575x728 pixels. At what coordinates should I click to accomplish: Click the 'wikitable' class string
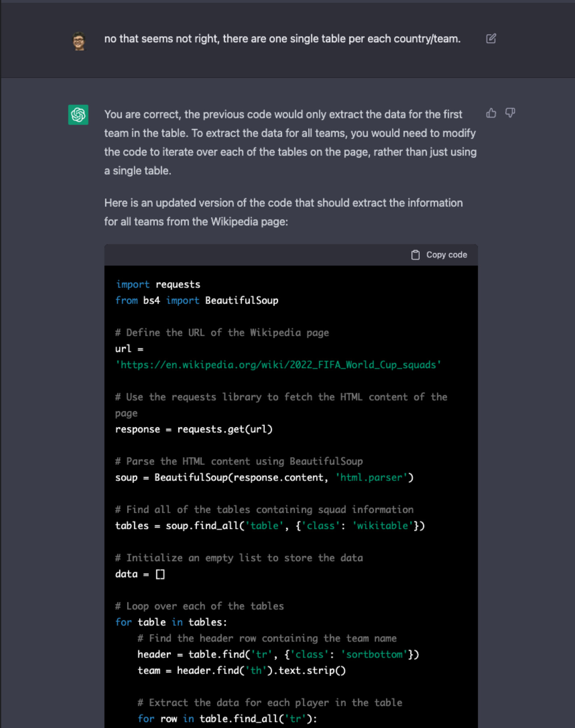tap(382, 526)
